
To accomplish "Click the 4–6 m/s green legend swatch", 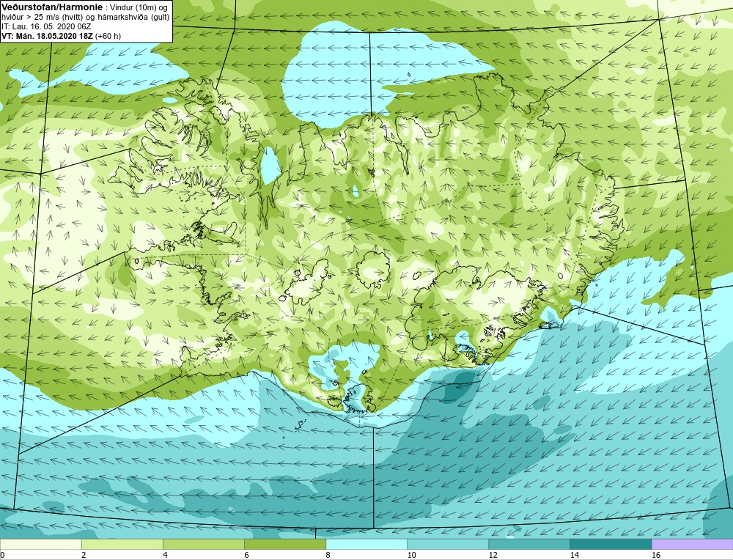I will (x=203, y=544).
